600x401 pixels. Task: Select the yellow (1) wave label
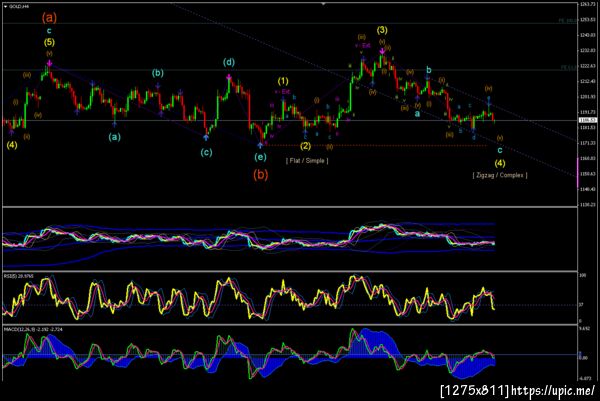tap(283, 81)
